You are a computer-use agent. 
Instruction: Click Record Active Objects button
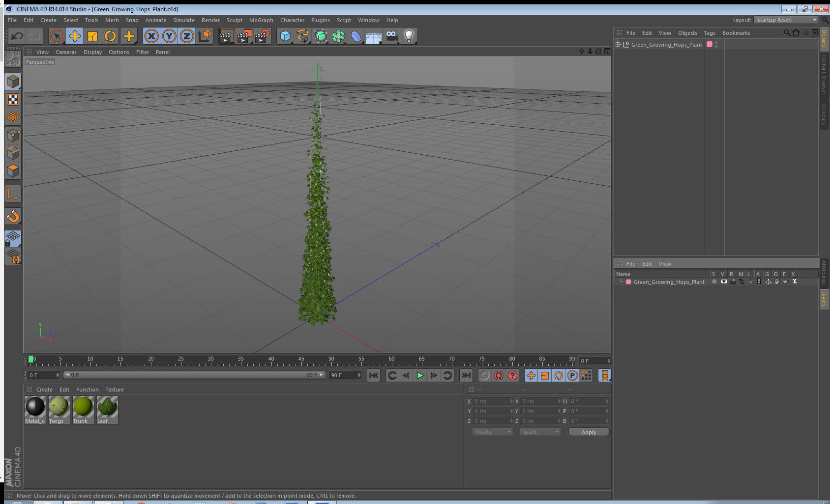click(x=485, y=375)
